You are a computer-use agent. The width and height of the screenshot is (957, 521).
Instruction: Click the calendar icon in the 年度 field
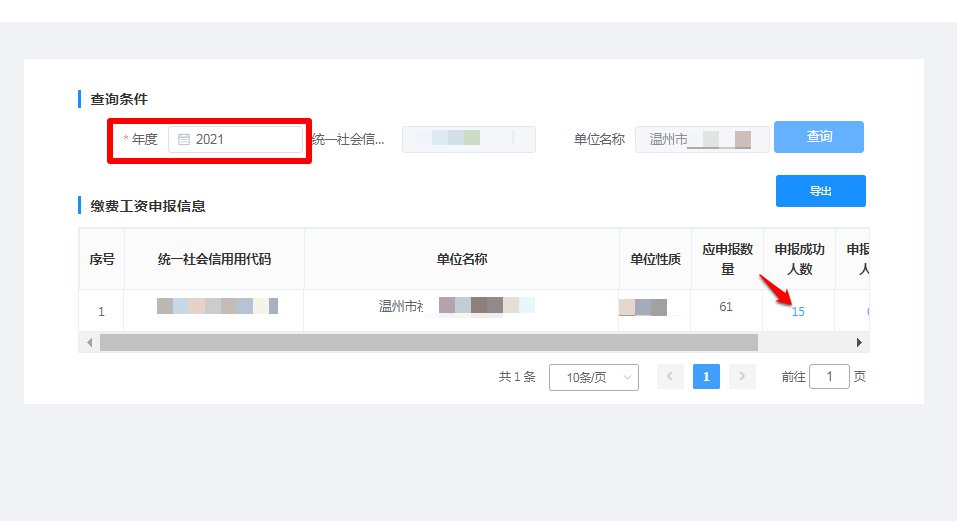184,140
